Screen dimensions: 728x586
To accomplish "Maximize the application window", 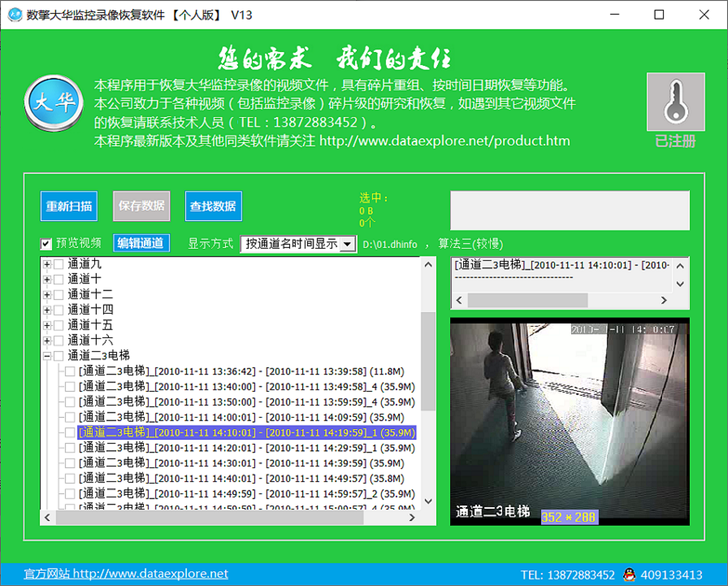I will tap(659, 15).
